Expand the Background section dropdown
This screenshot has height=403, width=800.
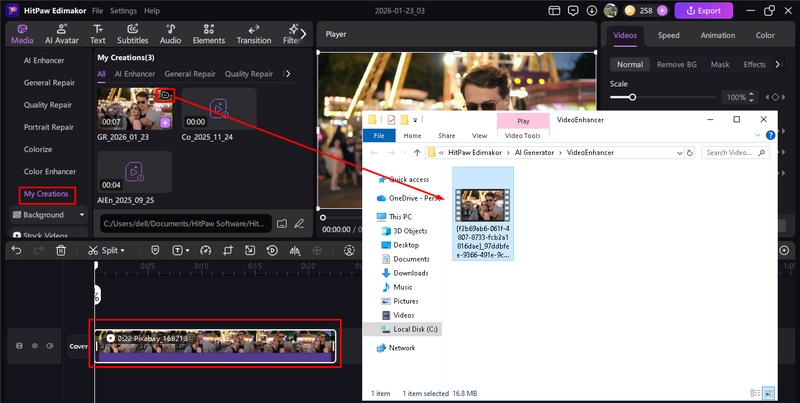[82, 215]
